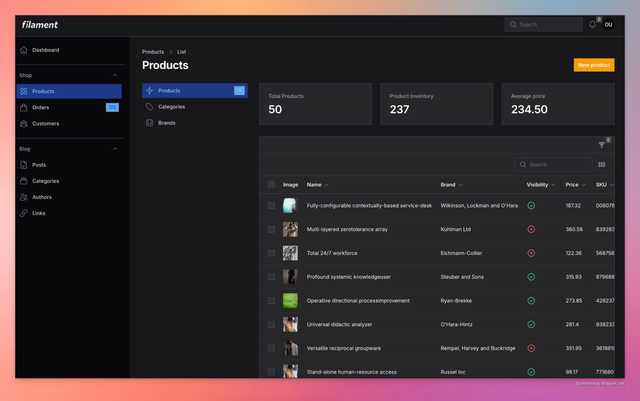This screenshot has width=640, height=401.
Task: Open Orders in the sidebar
Action: (69, 107)
